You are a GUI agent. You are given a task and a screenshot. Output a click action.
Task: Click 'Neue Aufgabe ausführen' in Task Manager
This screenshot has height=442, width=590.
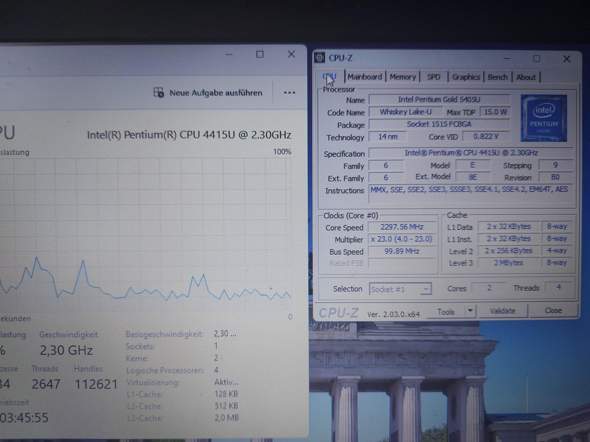(x=216, y=93)
